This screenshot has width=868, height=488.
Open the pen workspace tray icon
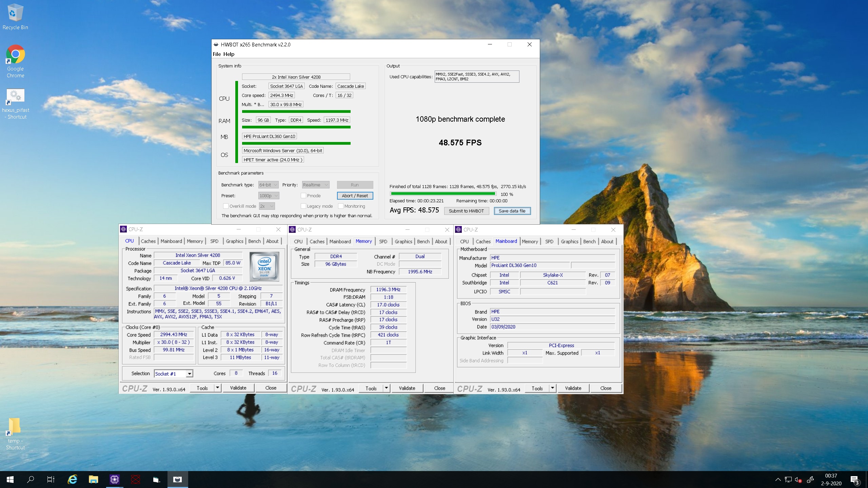[810, 480]
